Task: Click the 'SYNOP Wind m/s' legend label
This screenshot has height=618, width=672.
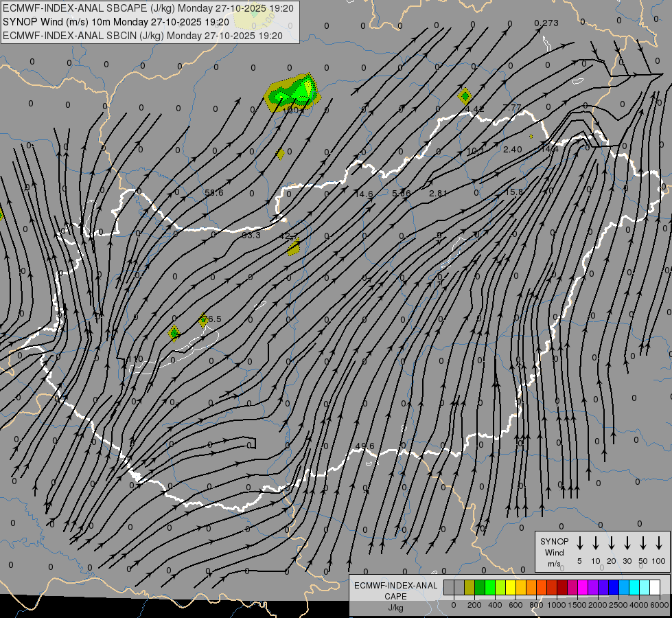Action: 554,552
